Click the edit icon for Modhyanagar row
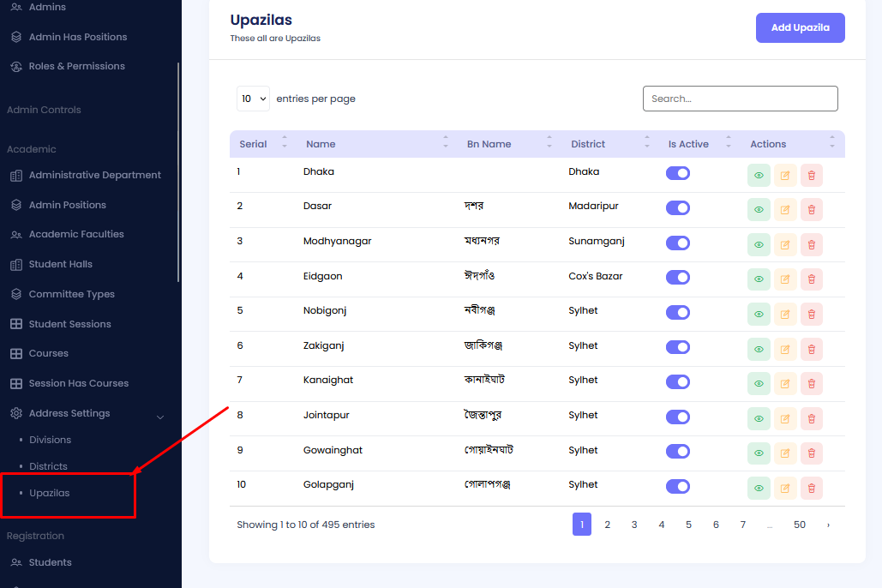Screen dimensions: 882x588 785,245
